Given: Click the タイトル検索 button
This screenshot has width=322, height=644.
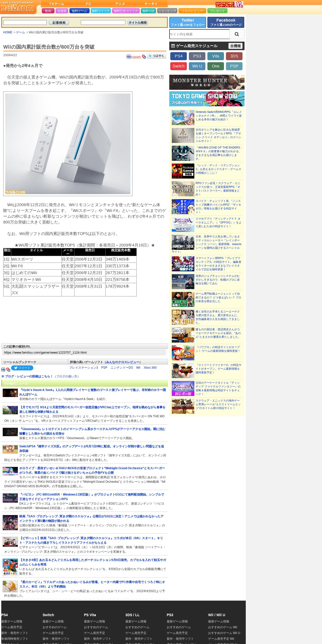Looking at the screenshot, I should click(x=138, y=23).
